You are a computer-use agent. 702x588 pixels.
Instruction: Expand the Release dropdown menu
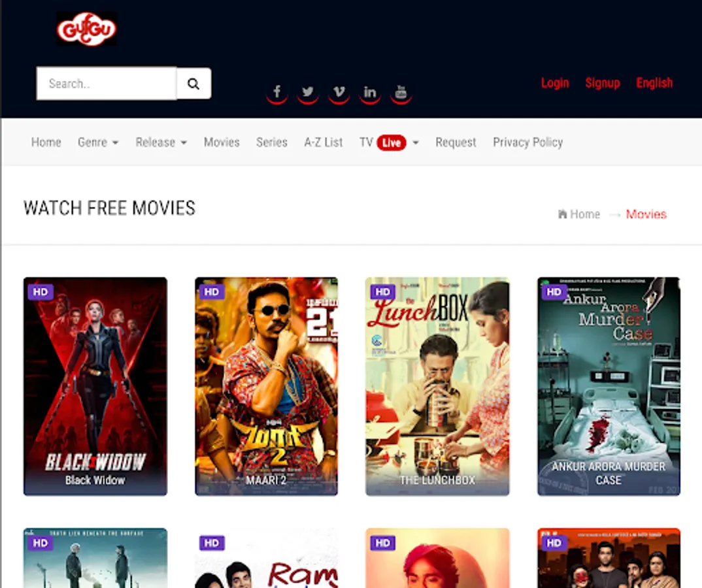click(161, 142)
